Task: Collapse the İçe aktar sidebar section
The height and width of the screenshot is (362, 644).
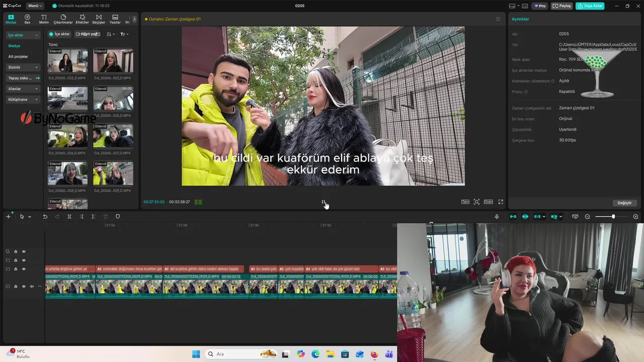Action: [x=23, y=35]
